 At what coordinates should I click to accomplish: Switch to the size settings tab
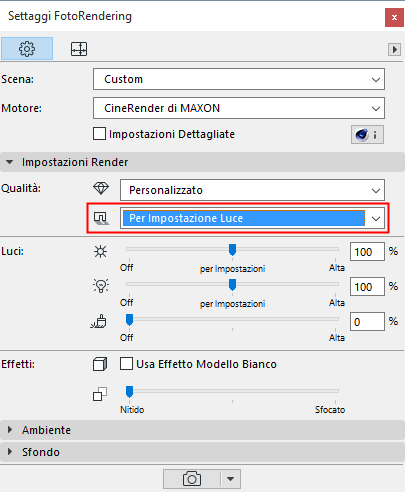coord(79,49)
